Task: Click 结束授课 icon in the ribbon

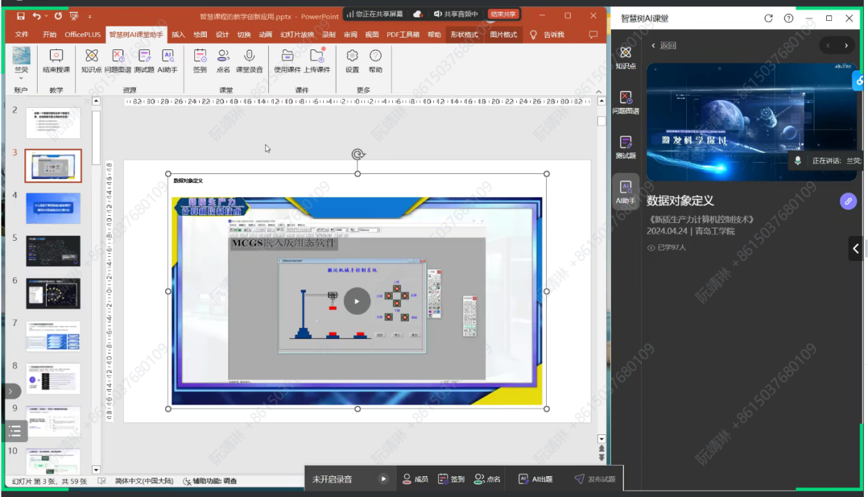Action: click(x=56, y=56)
